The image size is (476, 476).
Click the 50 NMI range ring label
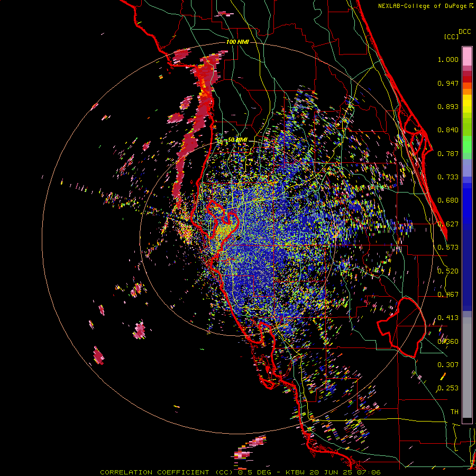237,140
